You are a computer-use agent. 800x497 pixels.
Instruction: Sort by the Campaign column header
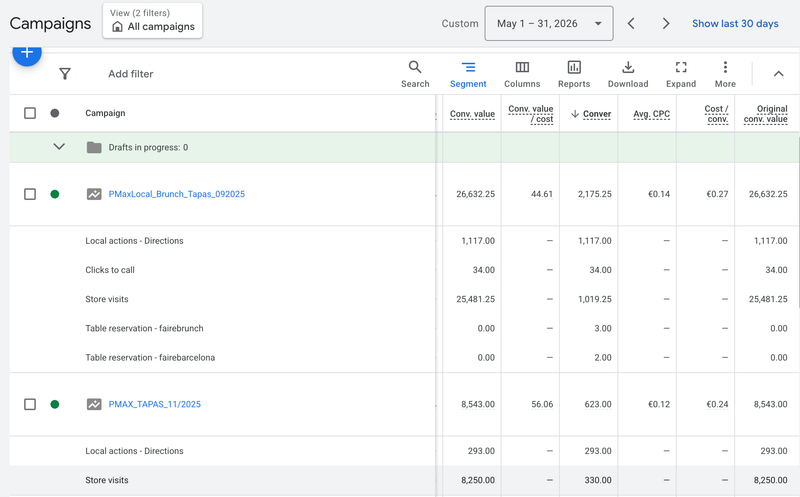click(105, 113)
